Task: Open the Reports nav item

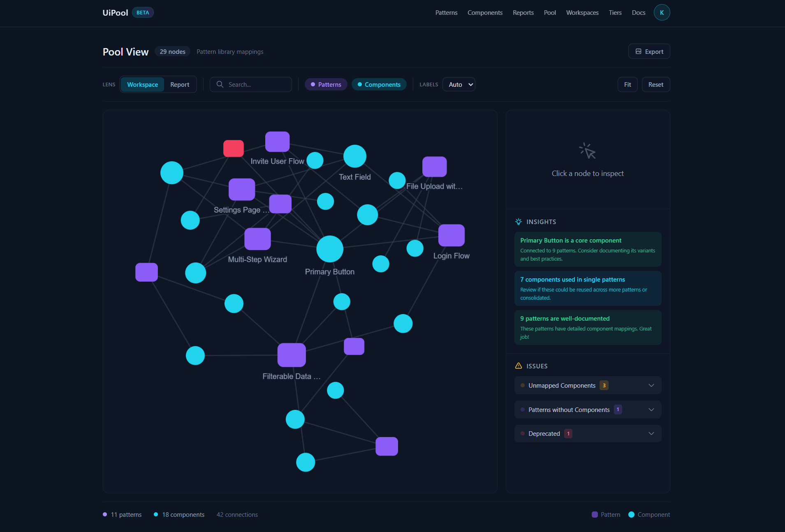Action: point(523,13)
